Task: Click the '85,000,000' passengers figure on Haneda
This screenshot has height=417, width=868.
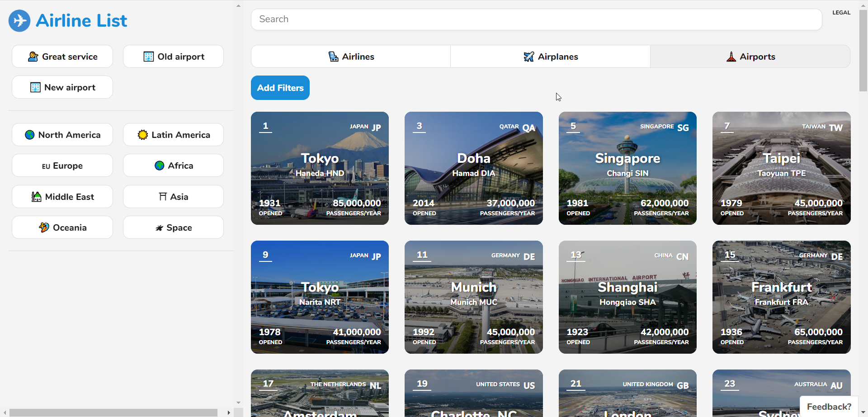Action: [x=357, y=203]
